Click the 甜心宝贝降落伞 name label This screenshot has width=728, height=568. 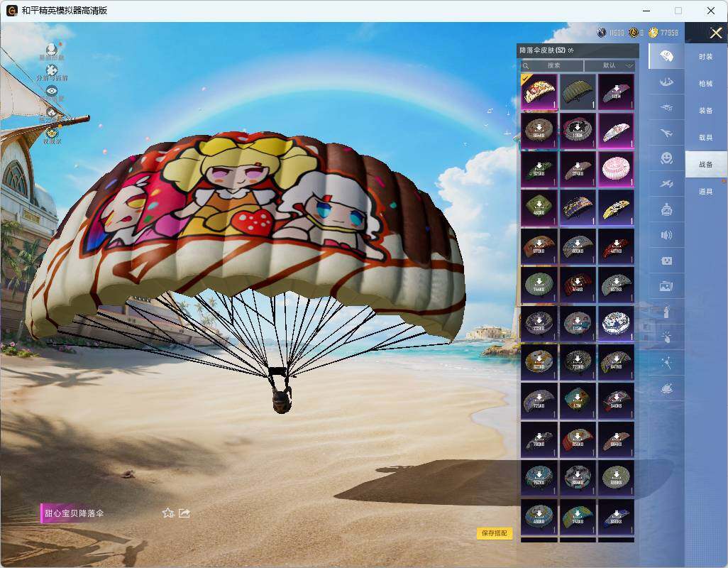click(75, 513)
